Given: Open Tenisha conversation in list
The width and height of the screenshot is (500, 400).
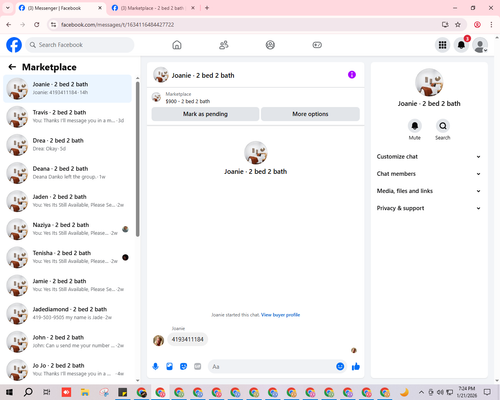Looking at the screenshot, I should click(x=67, y=257).
